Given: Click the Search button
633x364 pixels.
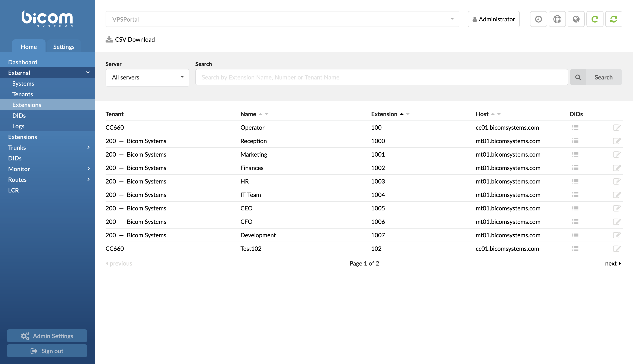Looking at the screenshot, I should [604, 77].
